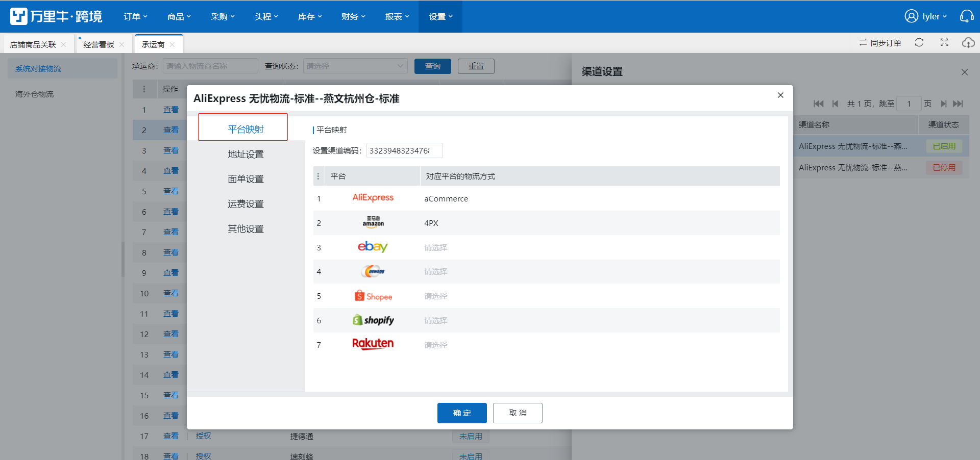980x460 pixels.
Task: Switch to 店铺商品关联 tab
Action: tap(33, 44)
